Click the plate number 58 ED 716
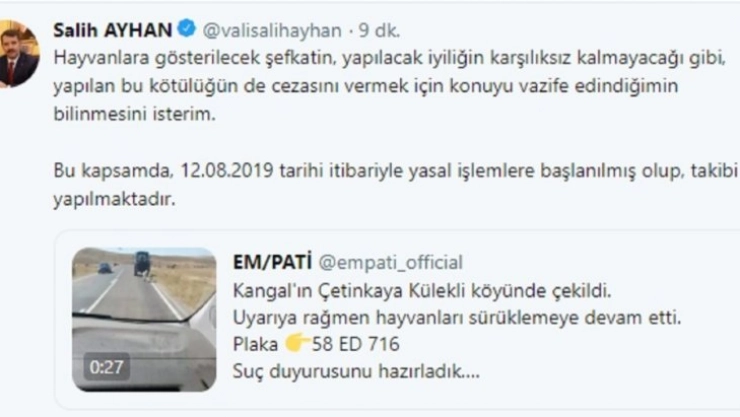 pos(356,344)
